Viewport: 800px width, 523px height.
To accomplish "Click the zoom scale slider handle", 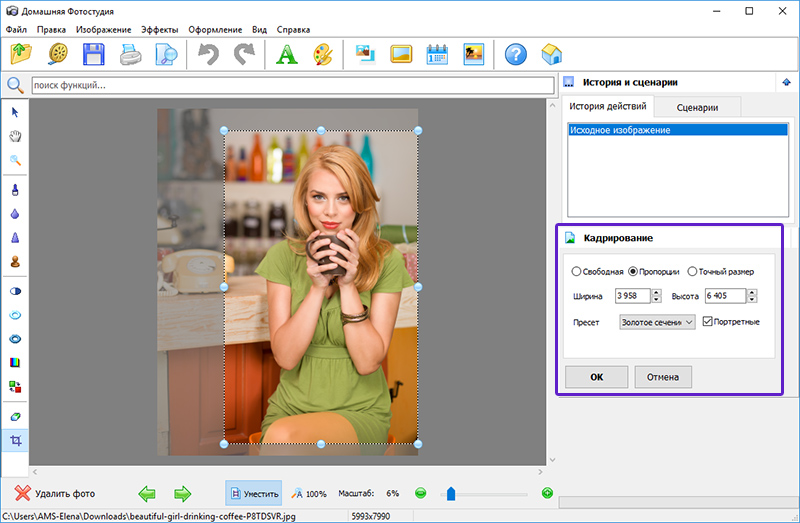I will 451,493.
